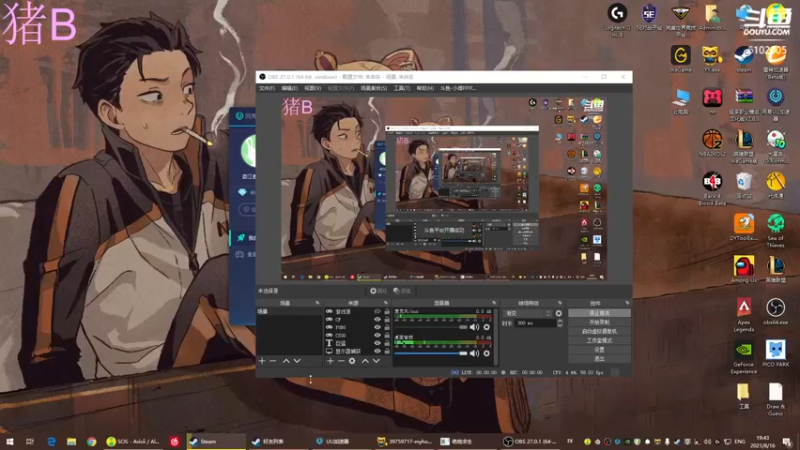Mute the microphone via the upper mixer speaker icon
This screenshot has width=800, height=450.
click(x=474, y=327)
